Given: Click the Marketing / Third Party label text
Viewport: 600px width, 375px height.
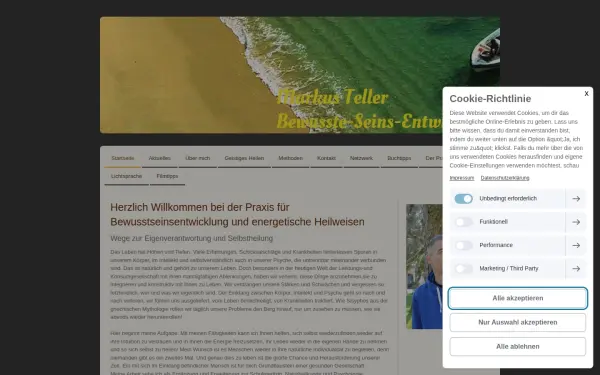Looking at the screenshot, I should click(509, 269).
